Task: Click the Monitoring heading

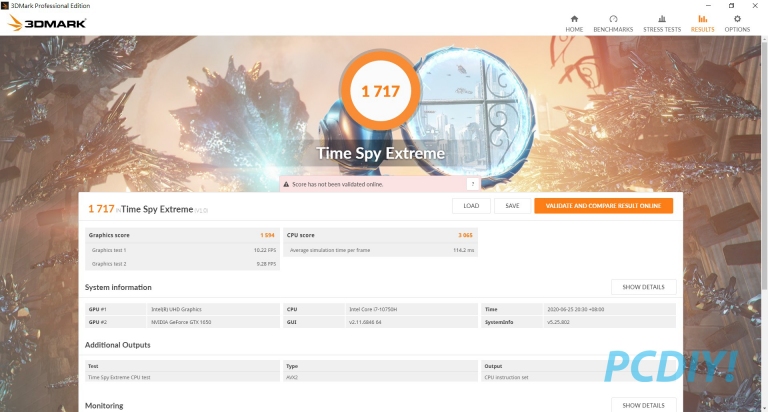Action: [x=104, y=406]
